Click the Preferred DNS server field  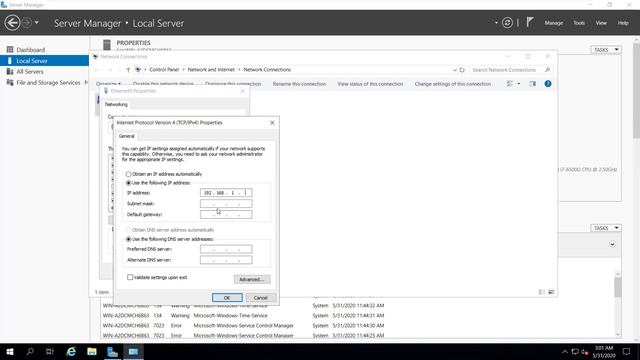point(226,249)
